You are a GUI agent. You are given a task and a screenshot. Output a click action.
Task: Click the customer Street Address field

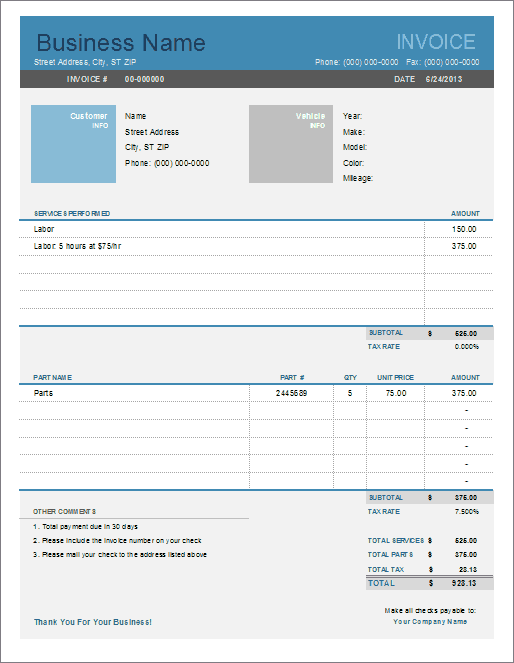coord(152,132)
